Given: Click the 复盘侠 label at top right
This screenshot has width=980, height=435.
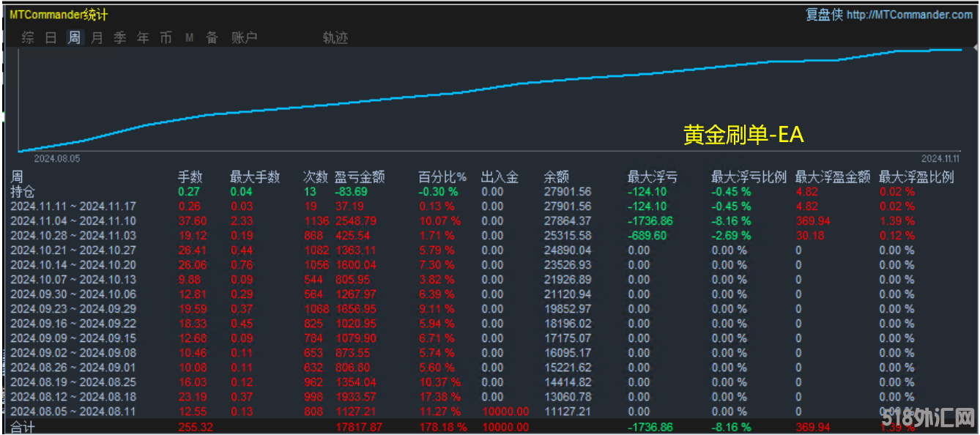Looking at the screenshot, I should 824,15.
